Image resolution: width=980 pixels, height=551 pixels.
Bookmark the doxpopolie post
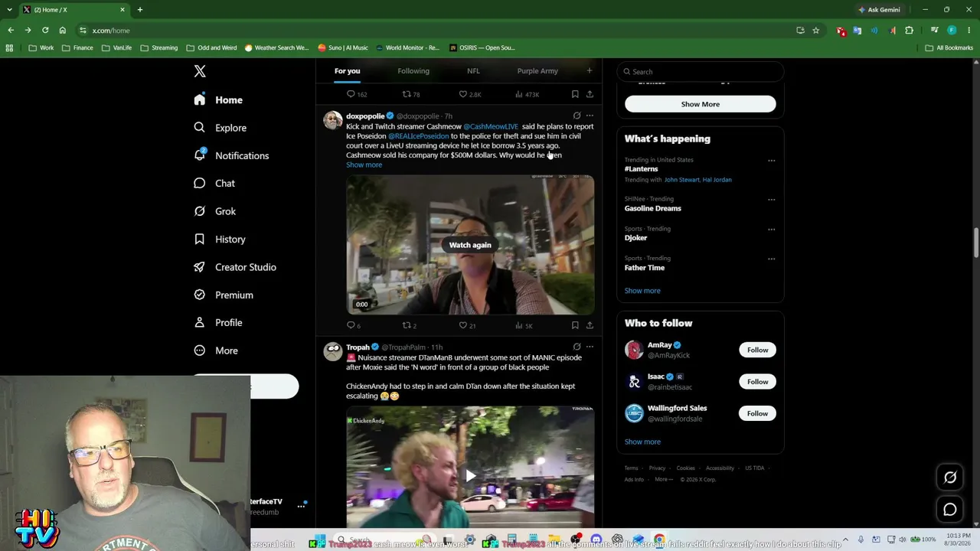(575, 325)
